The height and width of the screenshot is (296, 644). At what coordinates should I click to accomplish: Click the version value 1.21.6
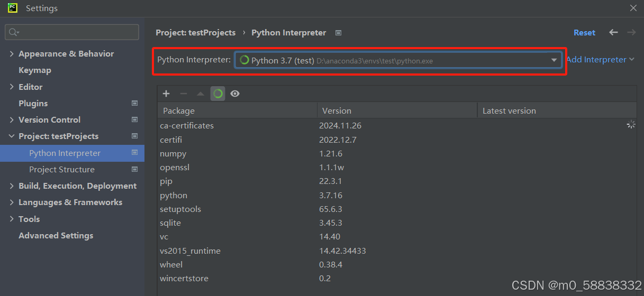[331, 153]
